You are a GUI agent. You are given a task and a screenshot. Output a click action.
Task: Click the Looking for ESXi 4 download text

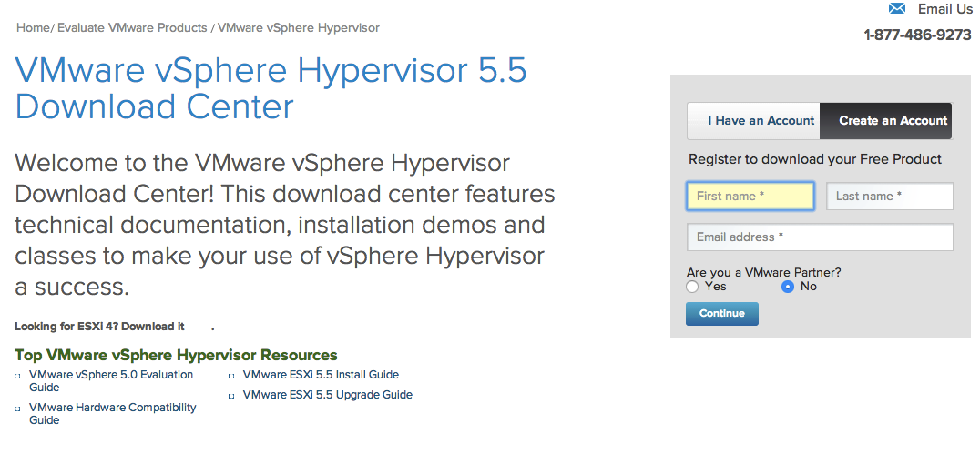pos(99,327)
